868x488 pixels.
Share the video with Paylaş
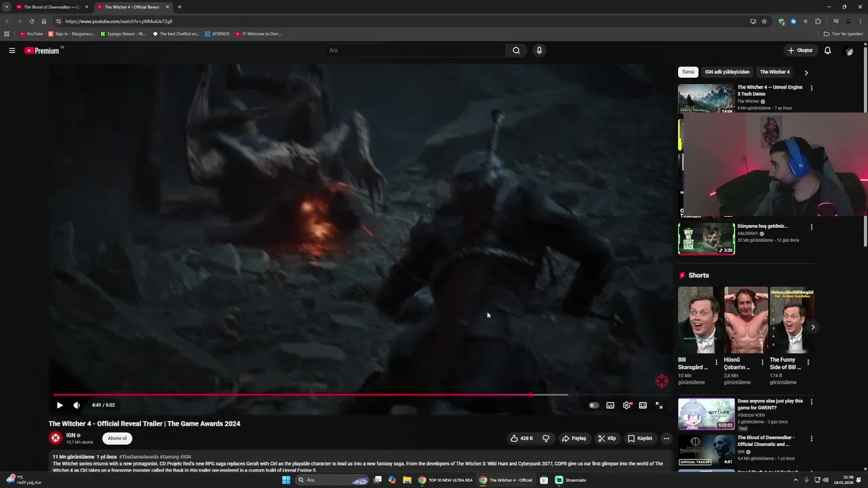click(x=574, y=439)
